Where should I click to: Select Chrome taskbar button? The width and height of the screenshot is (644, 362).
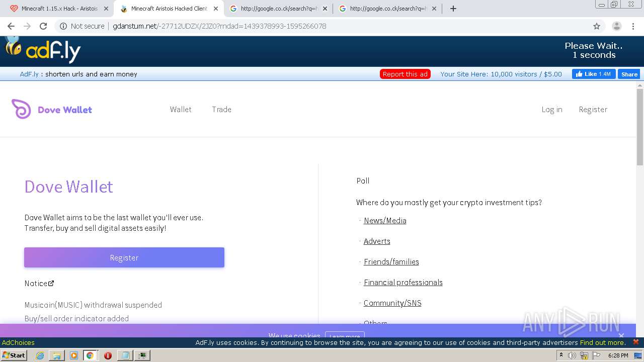[x=90, y=355]
